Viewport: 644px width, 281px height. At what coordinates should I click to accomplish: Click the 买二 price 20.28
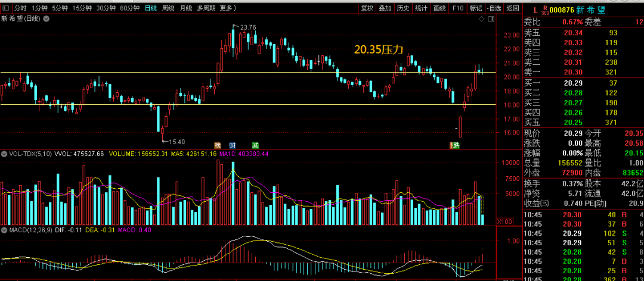573,93
